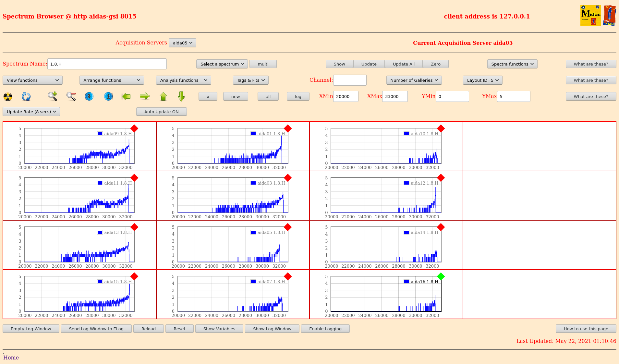Expand the Update Rate (8 secs) dropdown
Screen dimensions: 619x364
pyautogui.click(x=31, y=112)
